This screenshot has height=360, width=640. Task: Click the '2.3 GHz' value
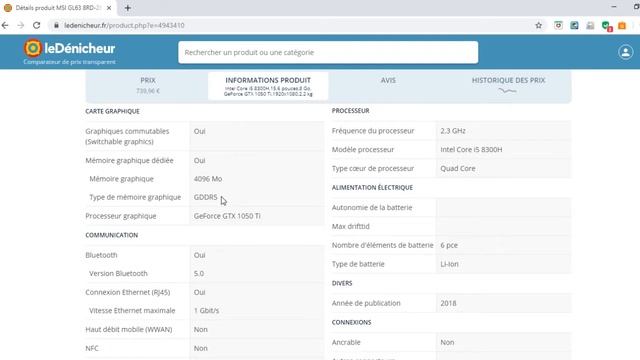point(453,131)
